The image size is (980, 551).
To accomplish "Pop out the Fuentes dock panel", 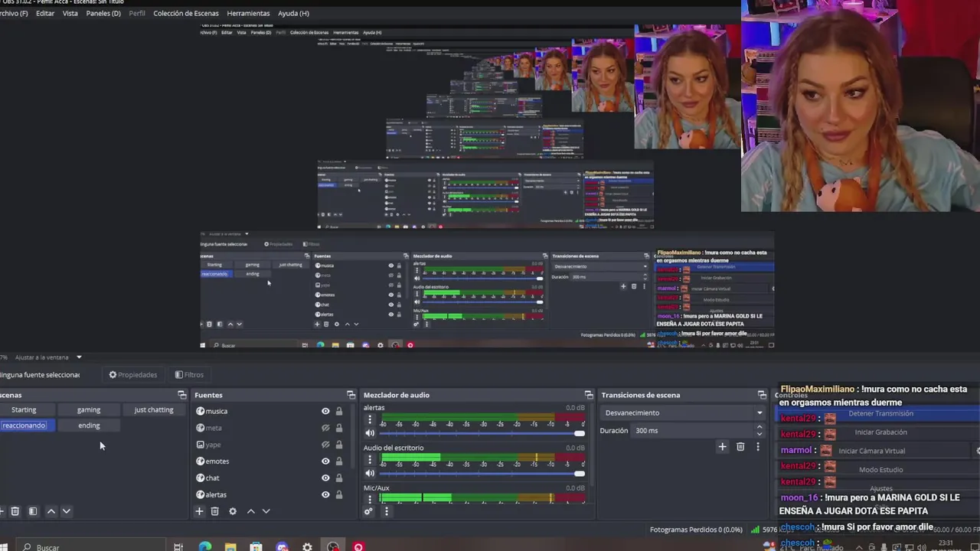I will (351, 395).
